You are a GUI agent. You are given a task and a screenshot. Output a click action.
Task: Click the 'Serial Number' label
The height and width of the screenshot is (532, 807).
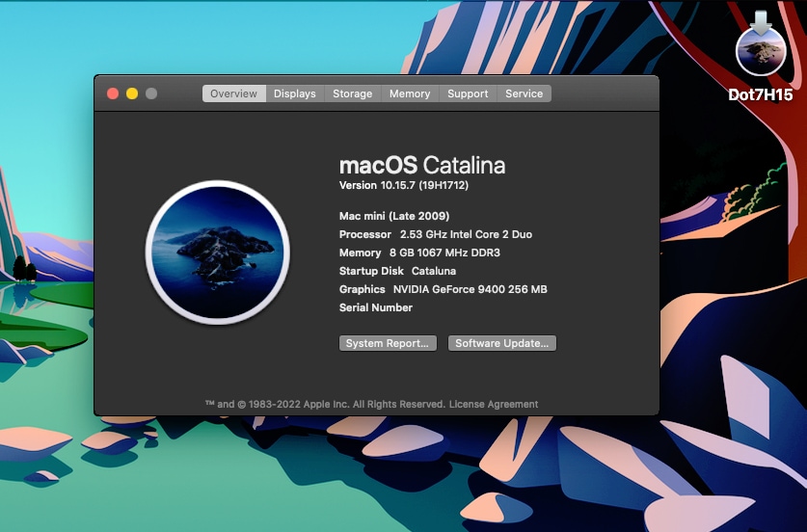pos(376,307)
